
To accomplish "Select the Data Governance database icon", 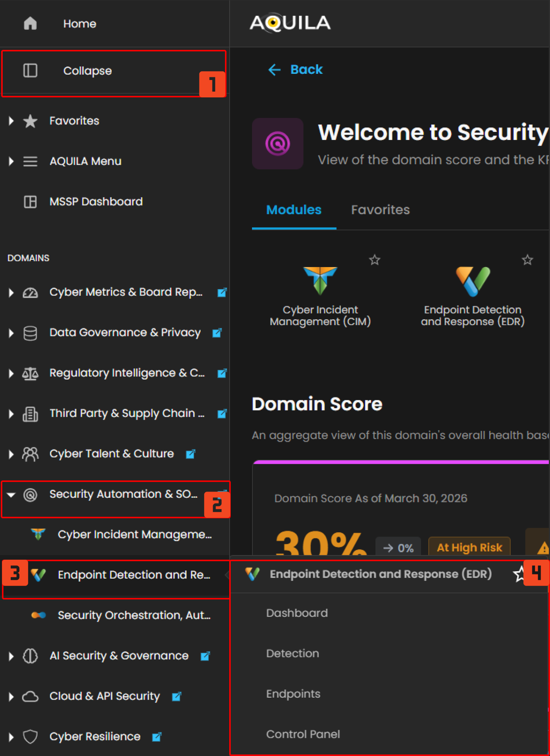I will (30, 333).
